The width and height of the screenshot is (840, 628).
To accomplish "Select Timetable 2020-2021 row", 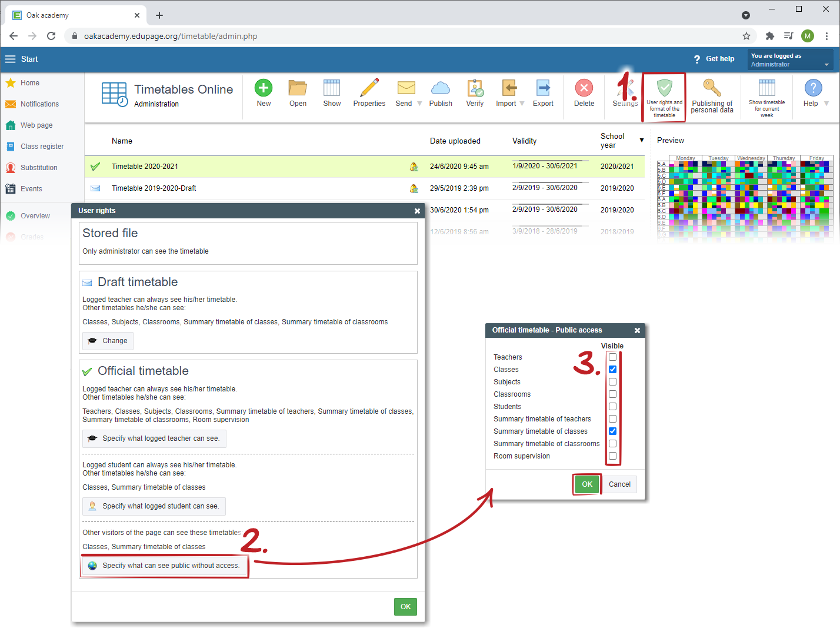I will pyautogui.click(x=365, y=167).
